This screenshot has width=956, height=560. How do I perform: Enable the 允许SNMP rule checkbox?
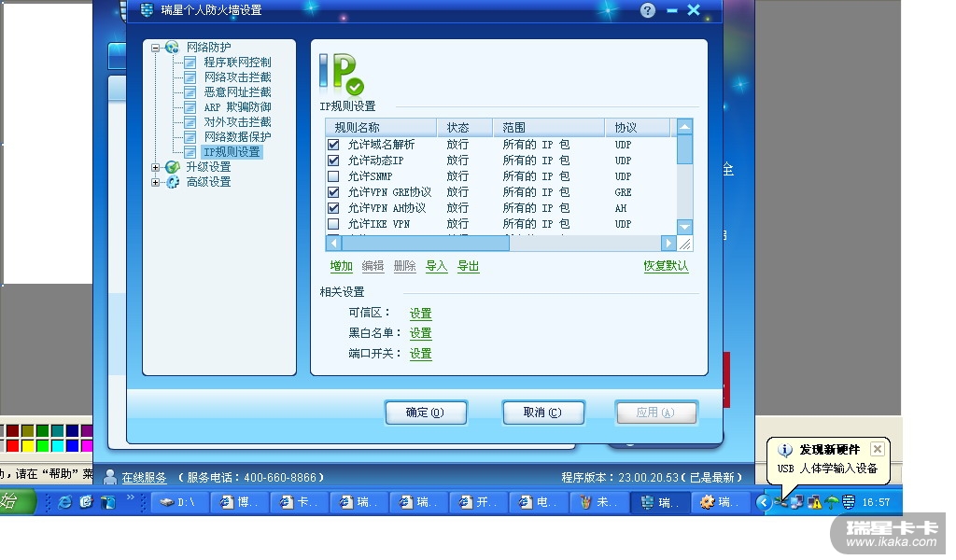click(333, 176)
